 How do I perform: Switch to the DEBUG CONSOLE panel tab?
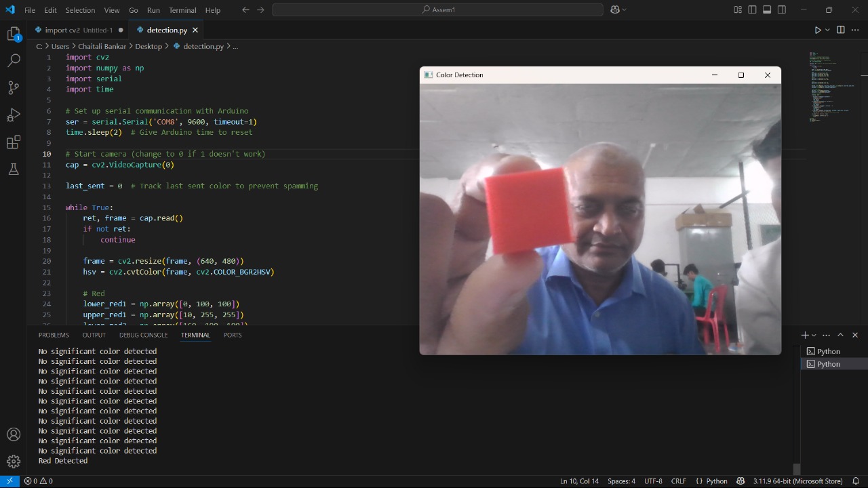click(x=143, y=335)
